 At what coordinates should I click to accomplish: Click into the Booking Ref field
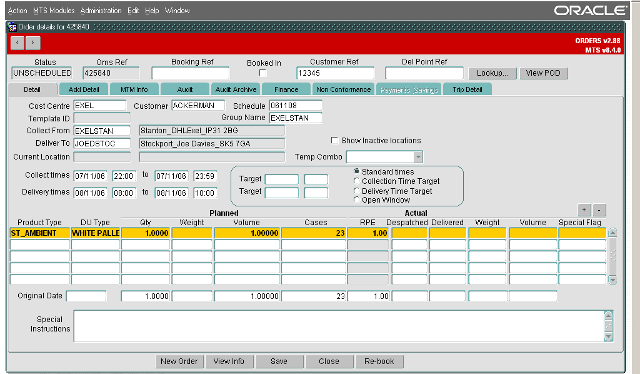[190, 73]
